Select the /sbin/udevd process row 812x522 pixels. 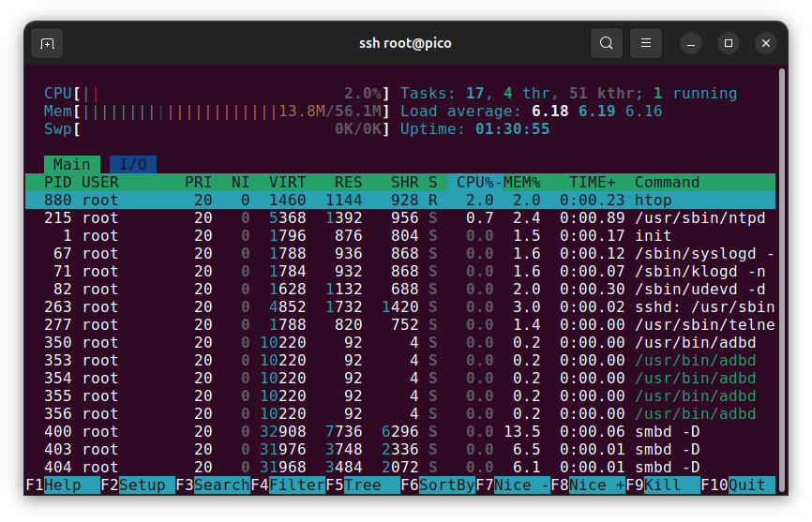[400, 290]
